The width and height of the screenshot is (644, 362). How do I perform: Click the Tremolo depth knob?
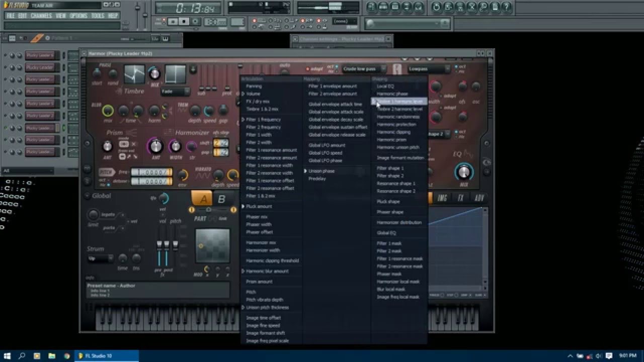(x=195, y=111)
